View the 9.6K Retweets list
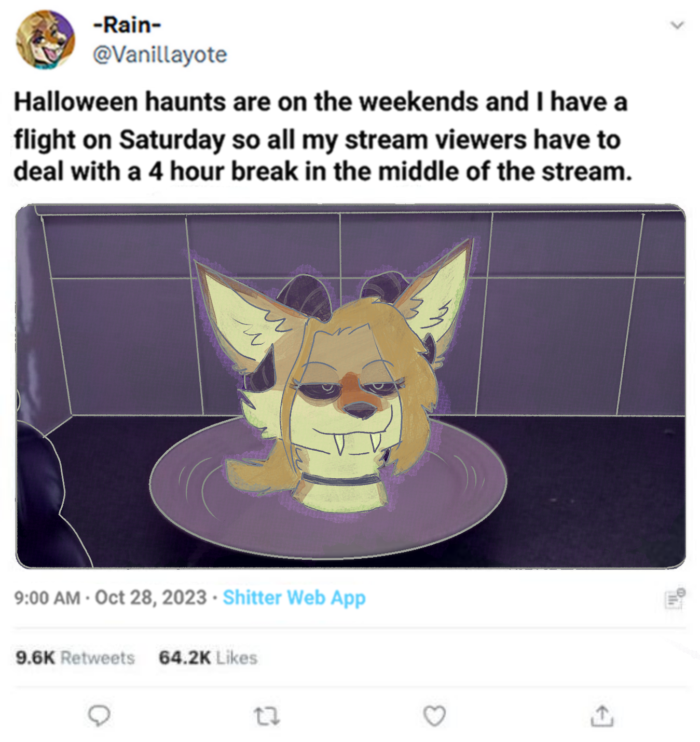This screenshot has height=742, width=700. [x=75, y=658]
